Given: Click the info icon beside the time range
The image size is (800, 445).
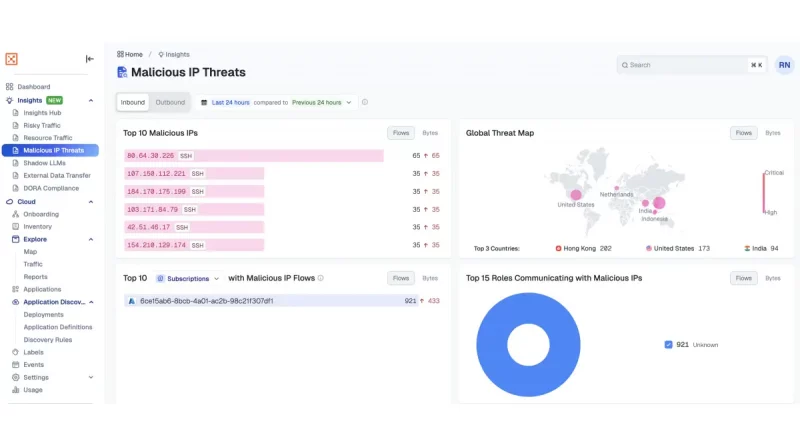Looking at the screenshot, I should pos(365,102).
